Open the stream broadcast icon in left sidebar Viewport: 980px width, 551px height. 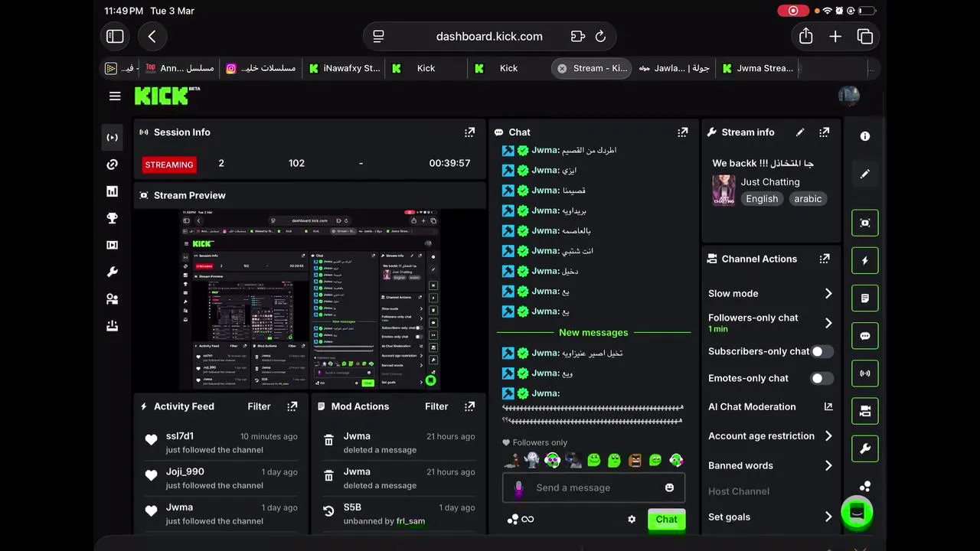pos(112,138)
